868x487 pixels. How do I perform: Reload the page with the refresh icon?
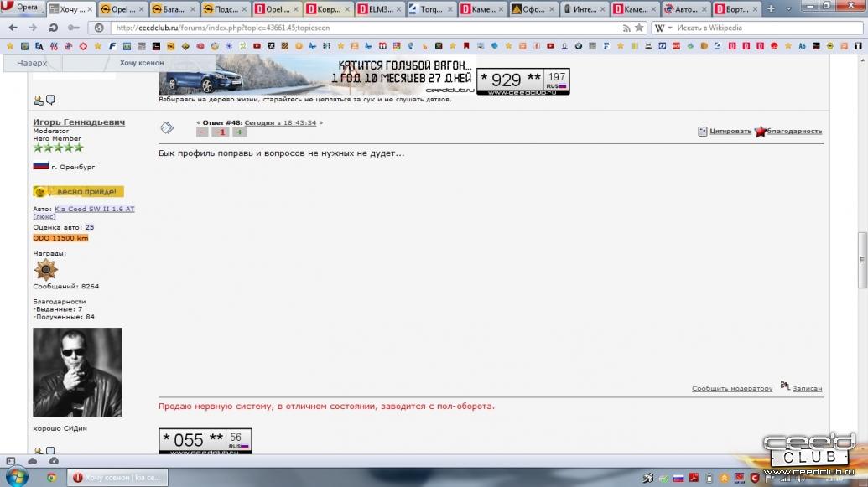53,28
